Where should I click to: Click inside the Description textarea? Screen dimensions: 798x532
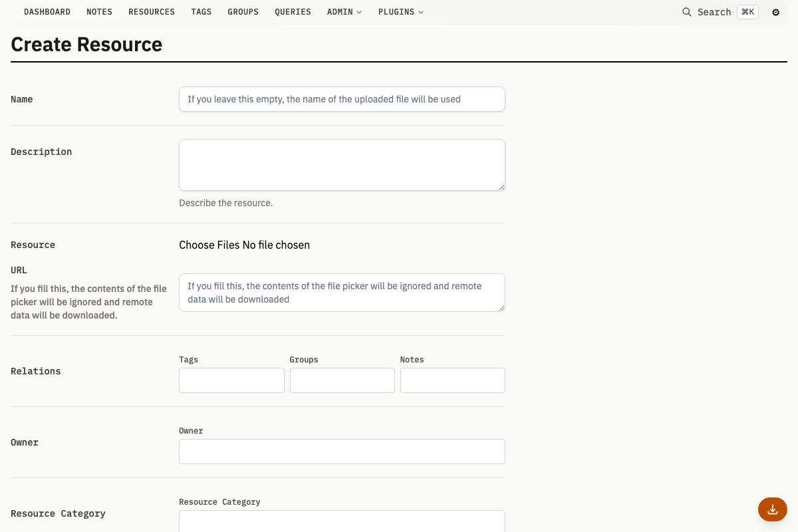pyautogui.click(x=342, y=164)
